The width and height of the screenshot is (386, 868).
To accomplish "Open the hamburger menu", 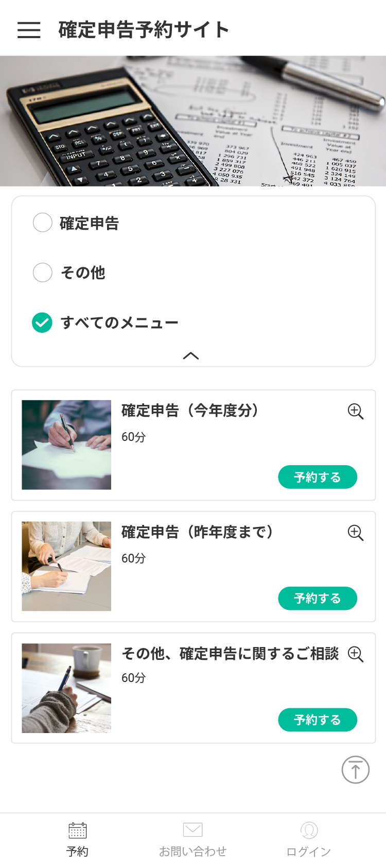I will (29, 30).
